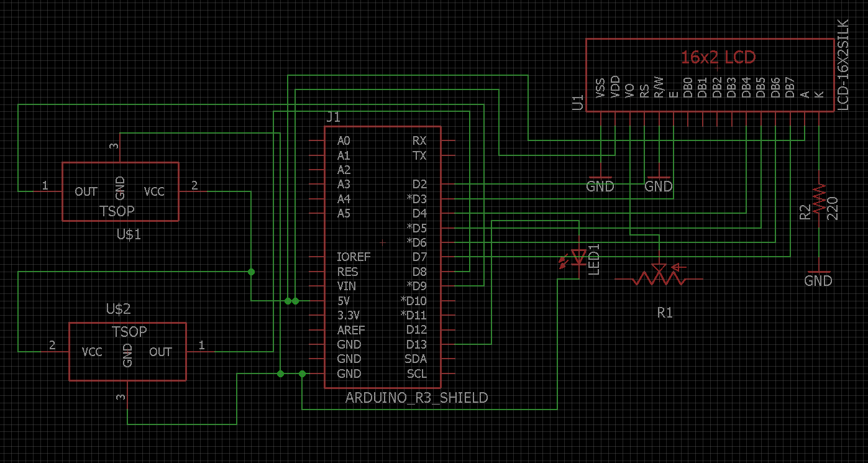Click the U$1 name label
The image size is (868, 463).
(129, 235)
